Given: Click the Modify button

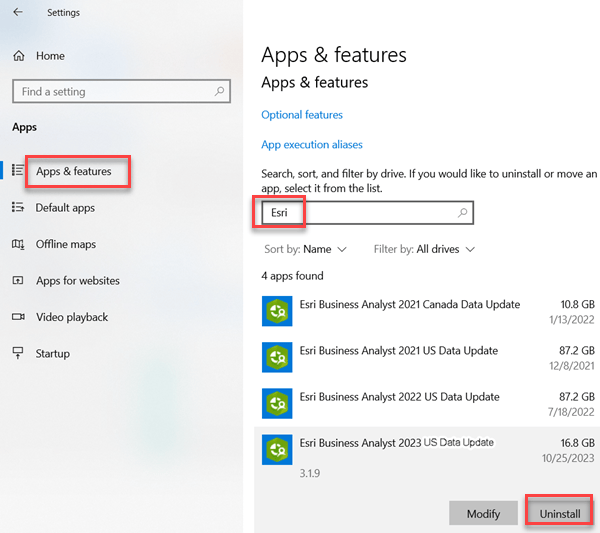Looking at the screenshot, I should pyautogui.click(x=483, y=513).
